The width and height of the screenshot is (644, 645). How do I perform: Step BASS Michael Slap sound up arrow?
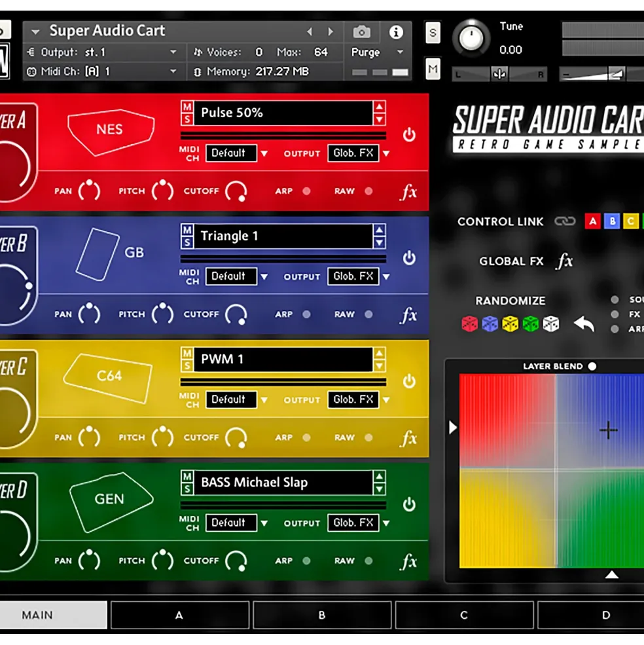point(379,477)
